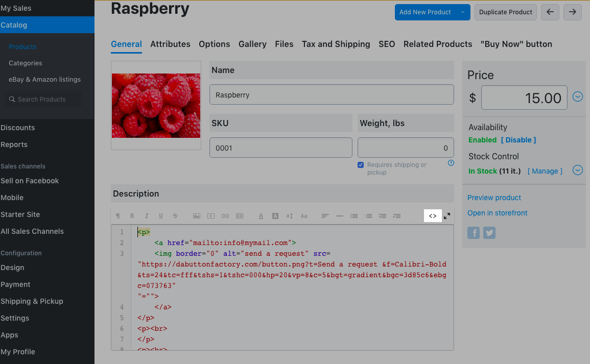590x364 pixels.
Task: Open the Add New Product dropdown arrow
Action: point(463,12)
